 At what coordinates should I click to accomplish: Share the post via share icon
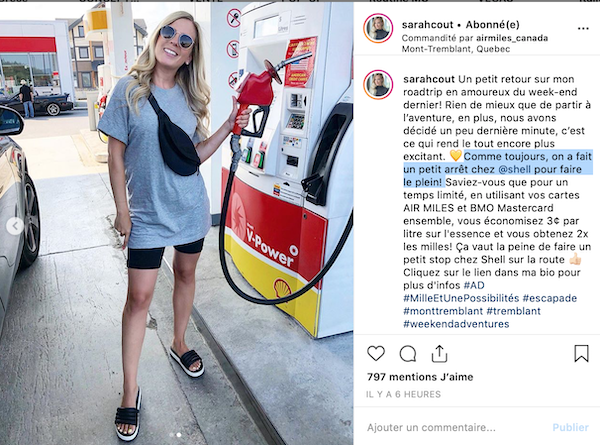pos(439,354)
